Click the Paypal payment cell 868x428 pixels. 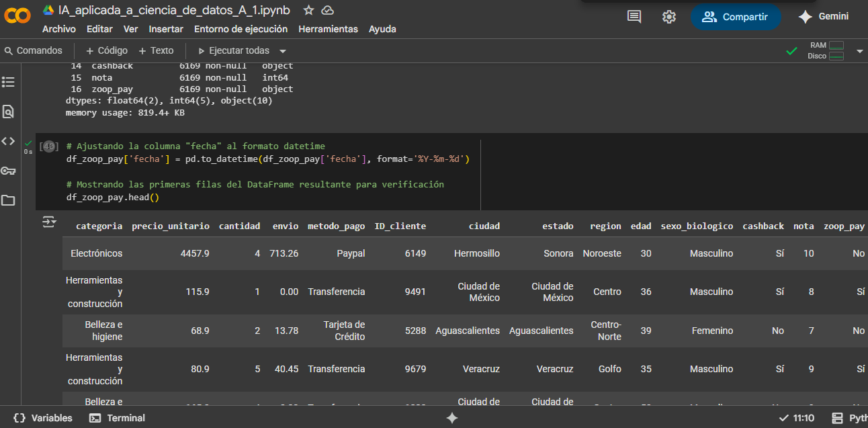tap(351, 253)
